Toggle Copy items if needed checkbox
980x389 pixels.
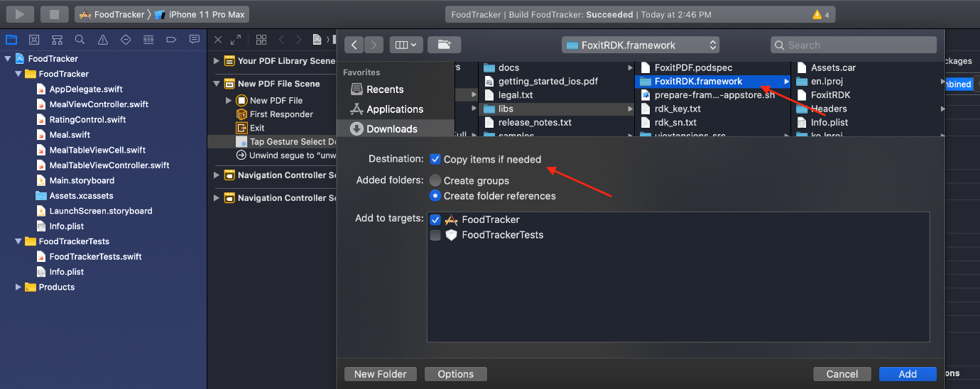point(435,160)
